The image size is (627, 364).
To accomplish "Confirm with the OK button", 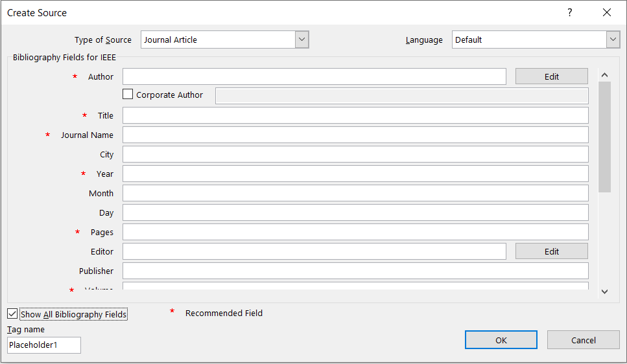I will point(501,340).
